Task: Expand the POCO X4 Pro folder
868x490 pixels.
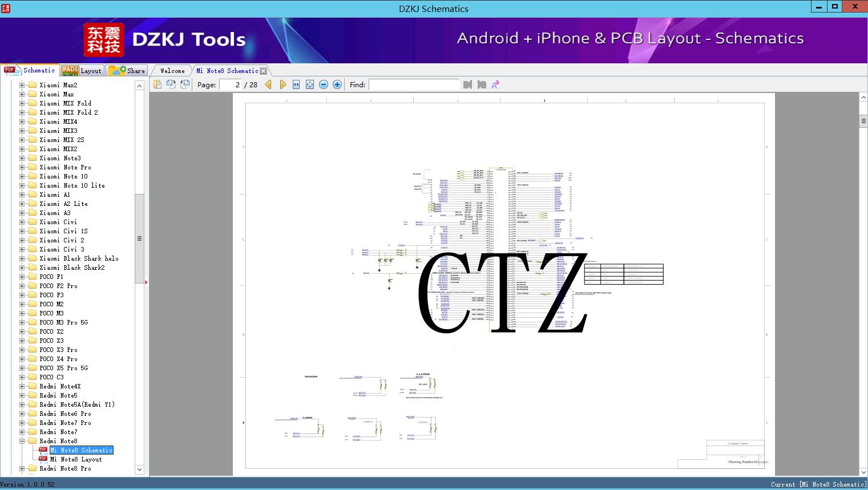Action: click(22, 359)
